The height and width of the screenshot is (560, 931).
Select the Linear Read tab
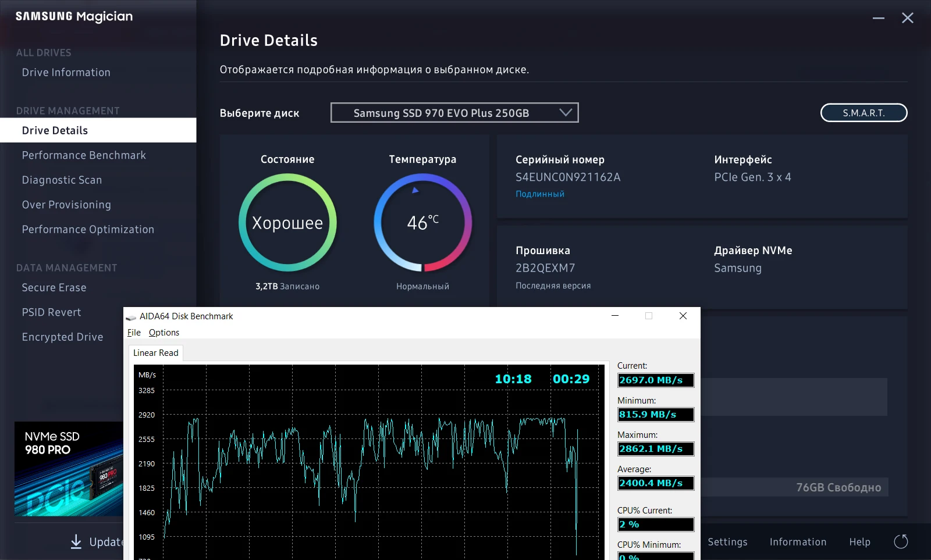click(156, 353)
